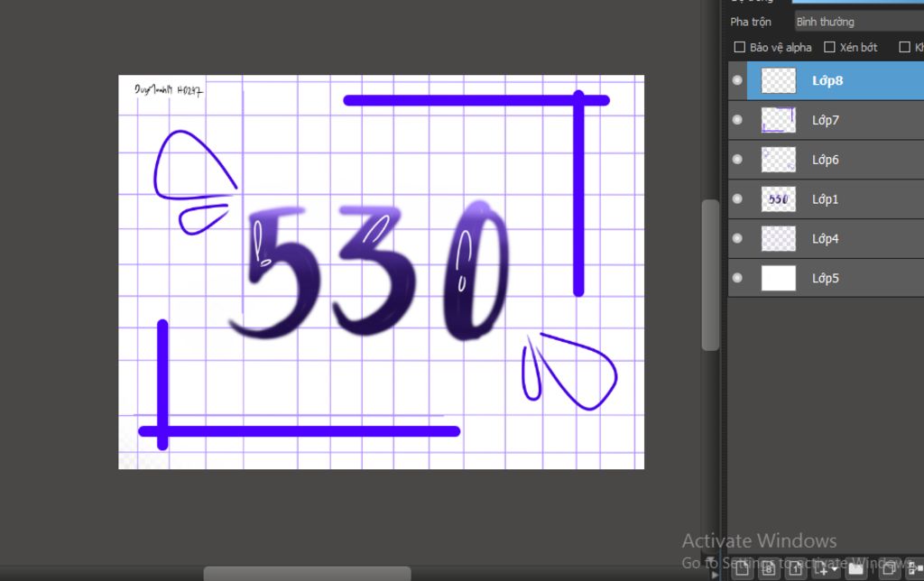The image size is (924, 581).
Task: Click the Lớp7 layer name
Action: pos(826,120)
